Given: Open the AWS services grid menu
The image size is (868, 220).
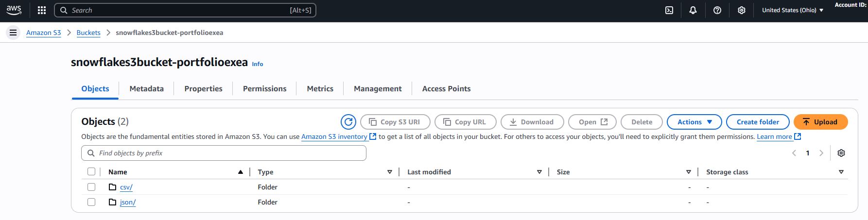Looking at the screenshot, I should click(42, 10).
